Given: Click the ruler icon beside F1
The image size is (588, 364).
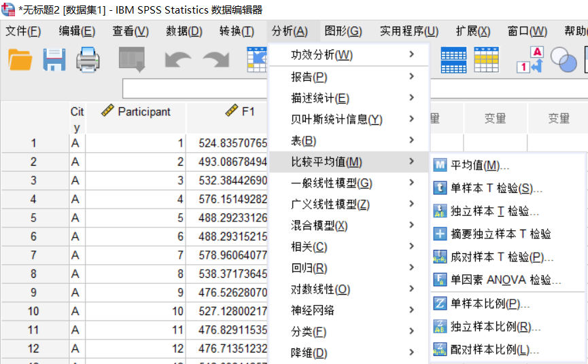Looking at the screenshot, I should [x=231, y=111].
